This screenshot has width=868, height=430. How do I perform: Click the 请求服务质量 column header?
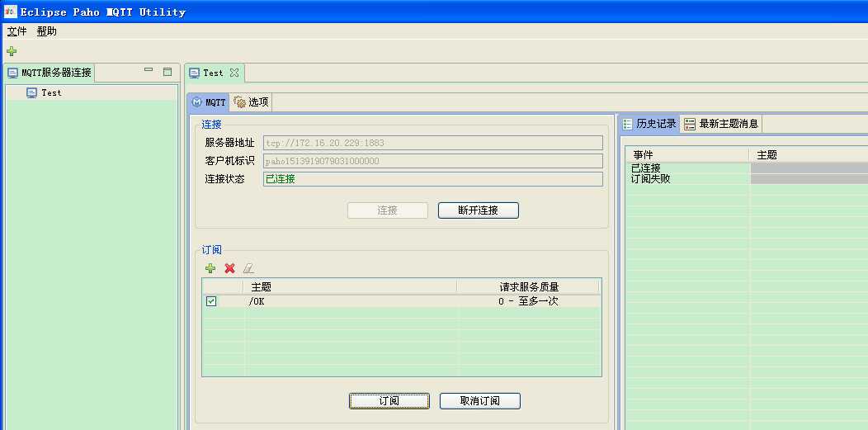(x=529, y=286)
